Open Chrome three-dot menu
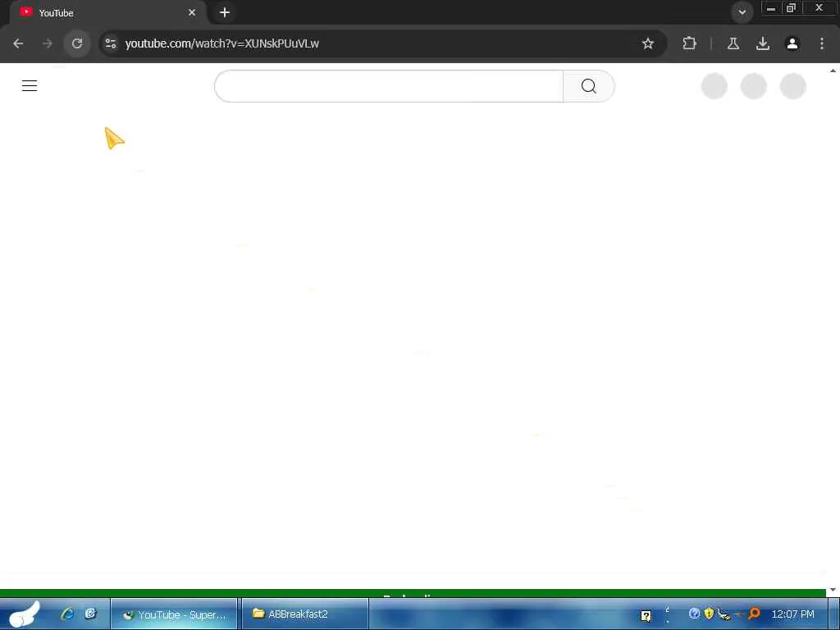Image resolution: width=840 pixels, height=630 pixels. click(822, 43)
